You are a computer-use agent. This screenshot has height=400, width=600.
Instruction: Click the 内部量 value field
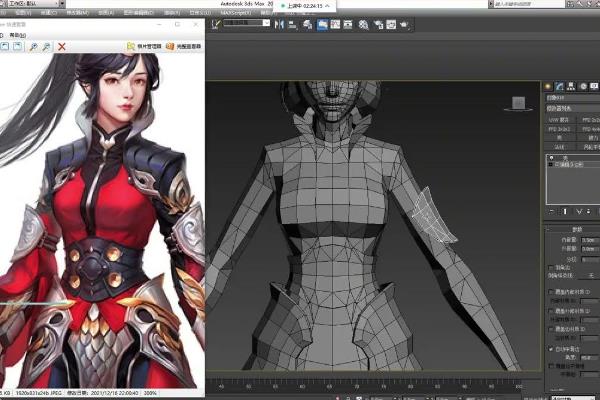590,240
